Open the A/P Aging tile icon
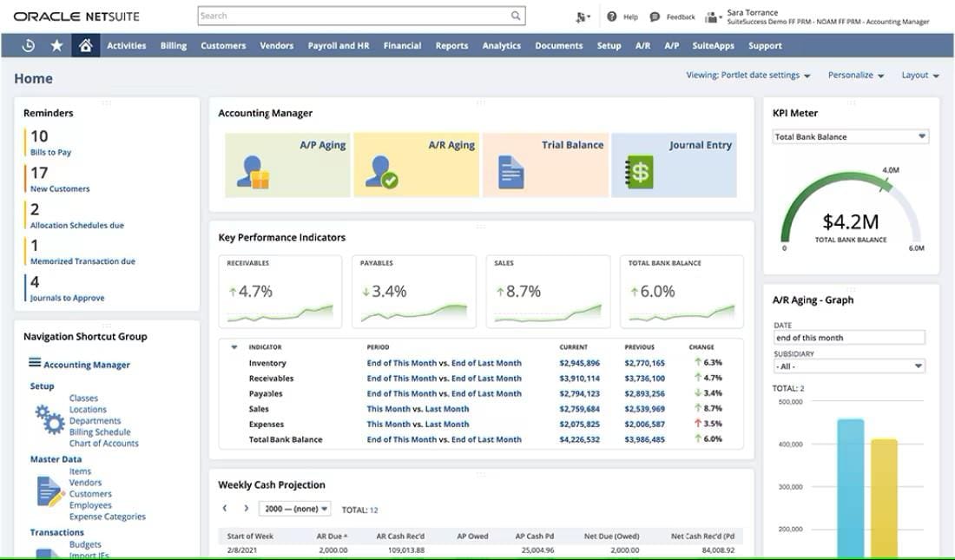 click(x=253, y=172)
